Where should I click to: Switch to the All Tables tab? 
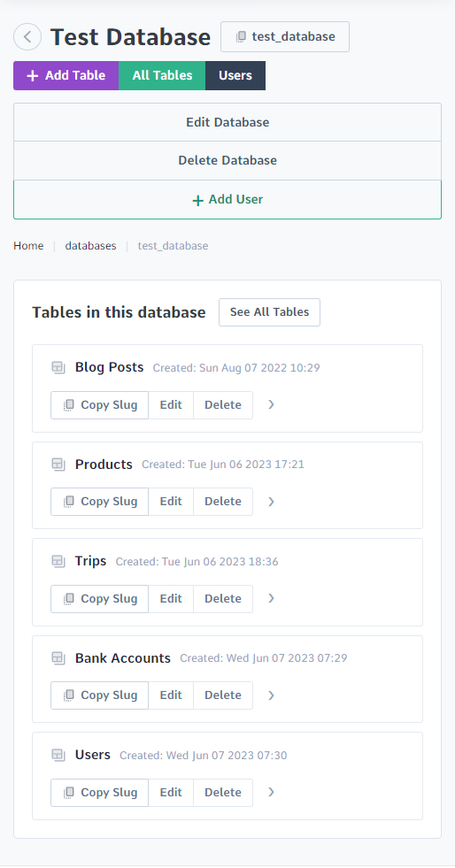click(162, 75)
